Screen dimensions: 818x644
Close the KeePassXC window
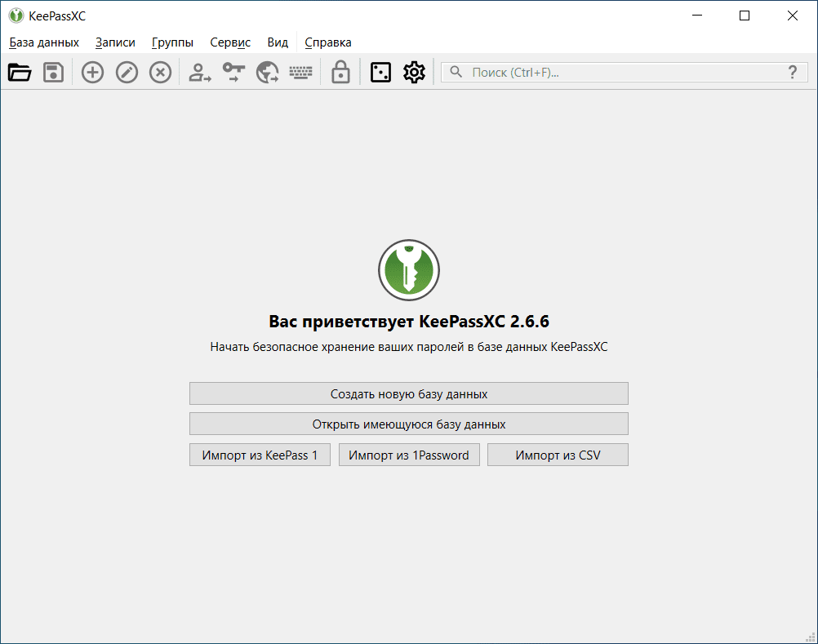(x=793, y=16)
